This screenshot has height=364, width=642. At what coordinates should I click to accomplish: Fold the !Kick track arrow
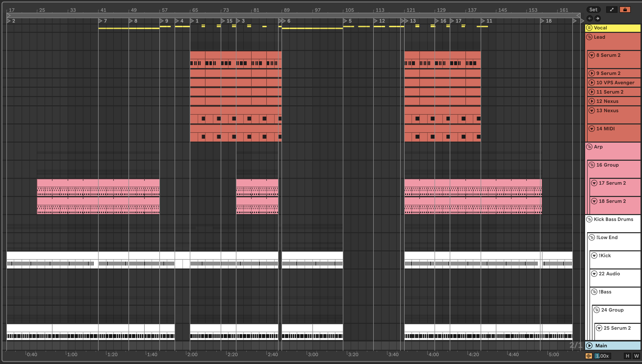[x=594, y=255]
